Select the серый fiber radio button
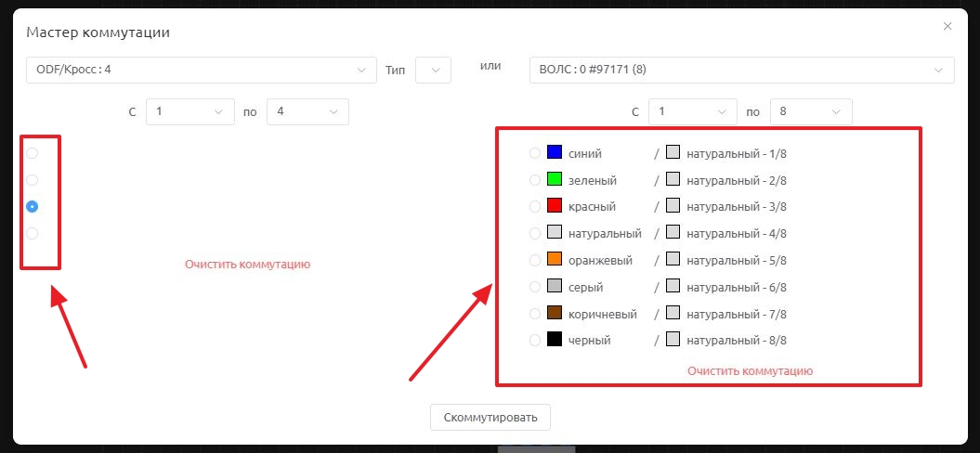Image resolution: width=980 pixels, height=453 pixels. (x=535, y=287)
